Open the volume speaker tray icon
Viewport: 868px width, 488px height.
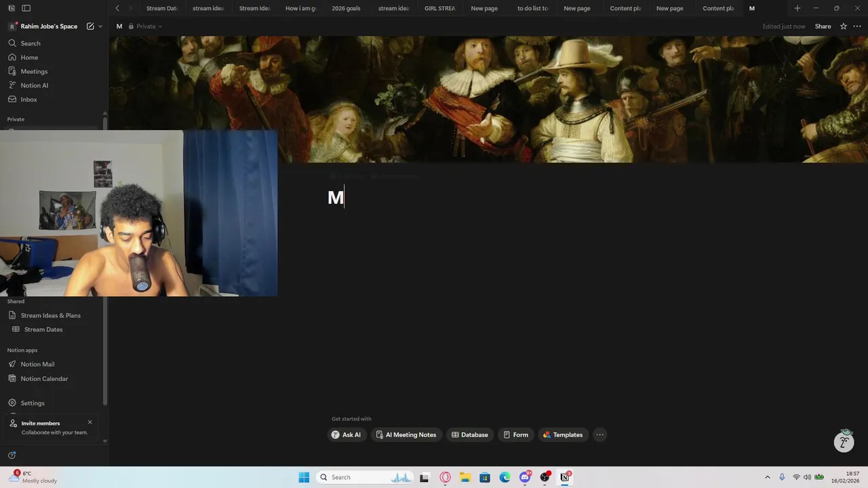808,477
